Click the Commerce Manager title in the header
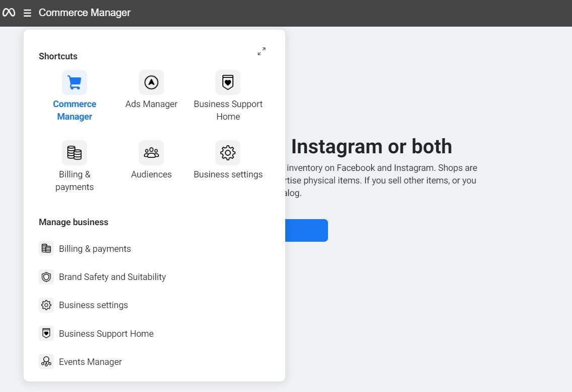 click(x=84, y=13)
